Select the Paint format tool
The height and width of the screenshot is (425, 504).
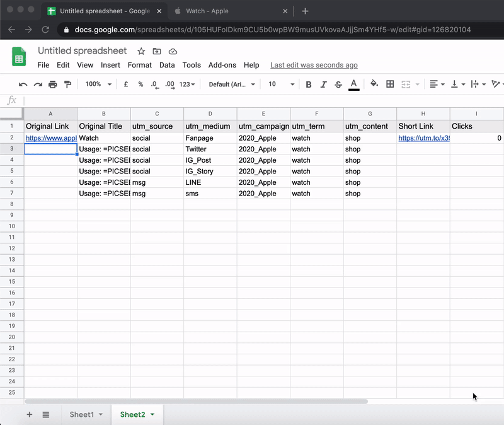coord(67,84)
